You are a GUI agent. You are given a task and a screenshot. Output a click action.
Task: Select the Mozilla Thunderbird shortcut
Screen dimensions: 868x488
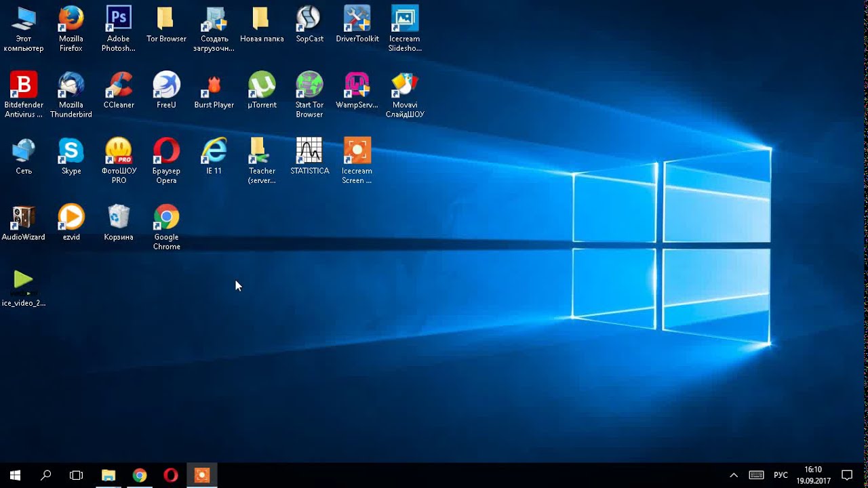[x=71, y=95]
